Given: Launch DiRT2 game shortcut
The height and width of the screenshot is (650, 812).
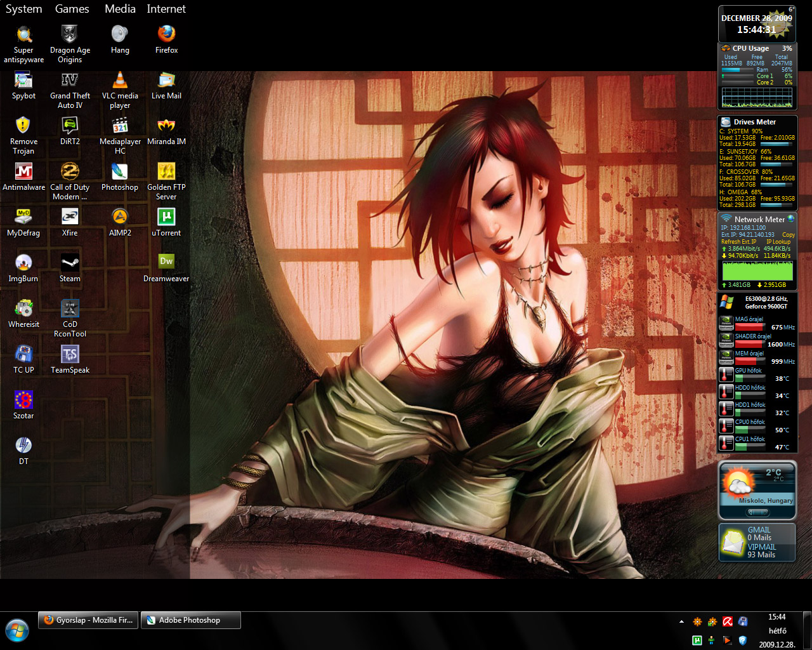Looking at the screenshot, I should (70, 131).
